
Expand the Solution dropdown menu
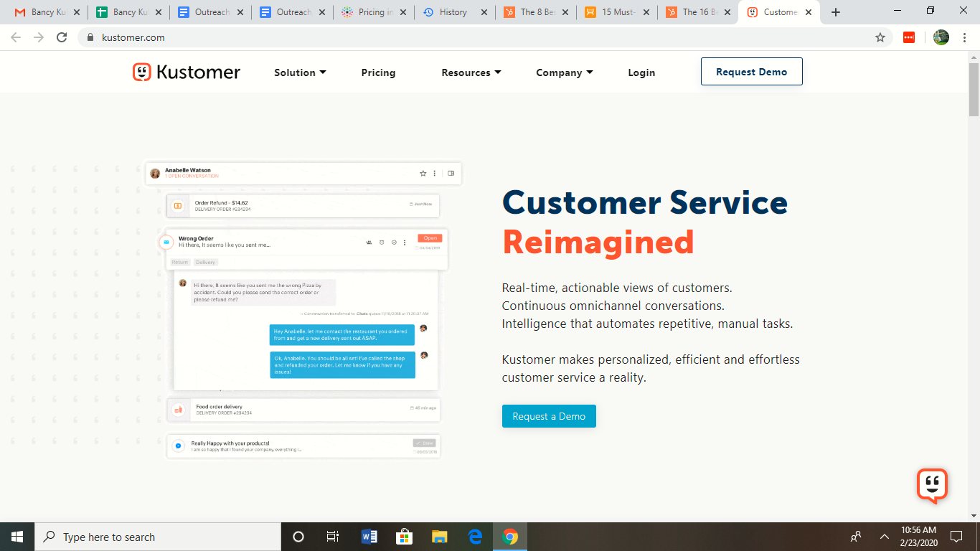pos(300,72)
